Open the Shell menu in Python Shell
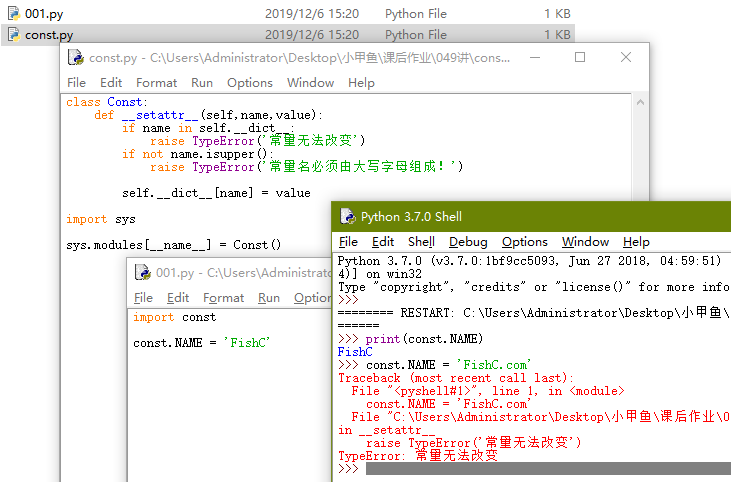731x482 pixels. pyautogui.click(x=421, y=242)
